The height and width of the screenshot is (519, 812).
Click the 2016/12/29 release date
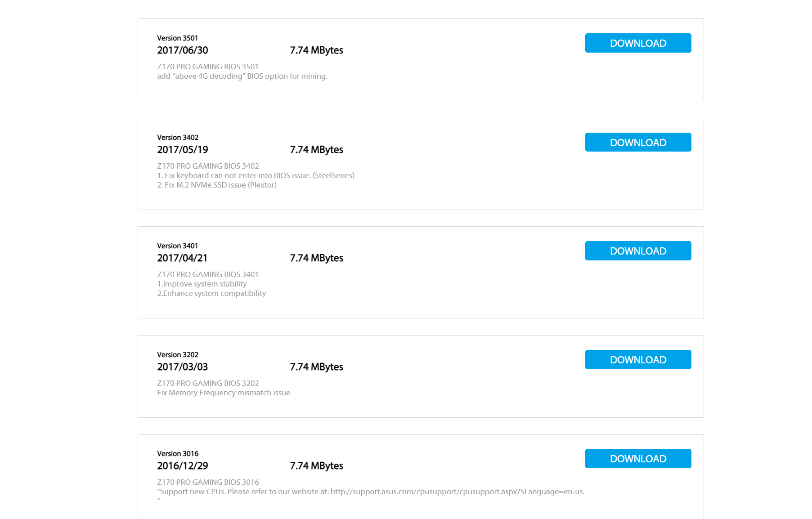pos(182,466)
